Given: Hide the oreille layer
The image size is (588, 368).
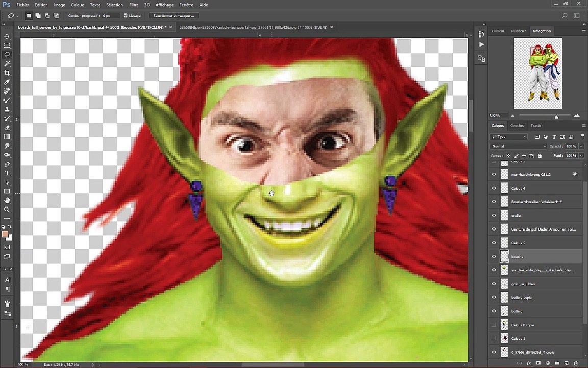Looking at the screenshot, I should click(494, 216).
